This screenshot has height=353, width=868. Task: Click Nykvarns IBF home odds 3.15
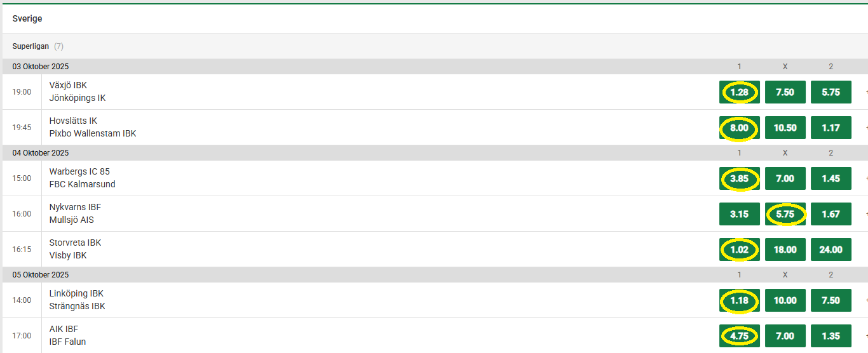click(739, 214)
